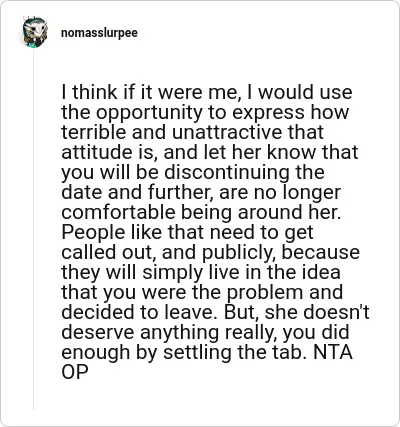Click the text "People like that need to get"
Image resolution: width=400 pixels, height=427 pixels.
tap(187, 232)
